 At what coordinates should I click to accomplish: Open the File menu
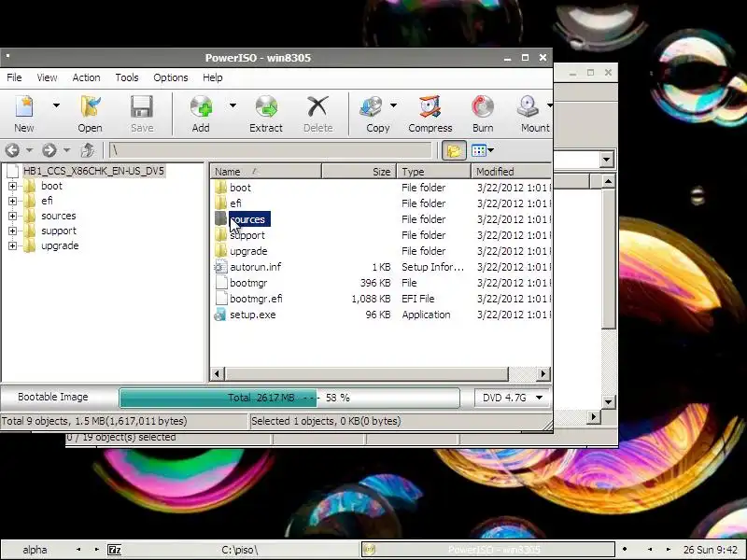click(x=14, y=77)
